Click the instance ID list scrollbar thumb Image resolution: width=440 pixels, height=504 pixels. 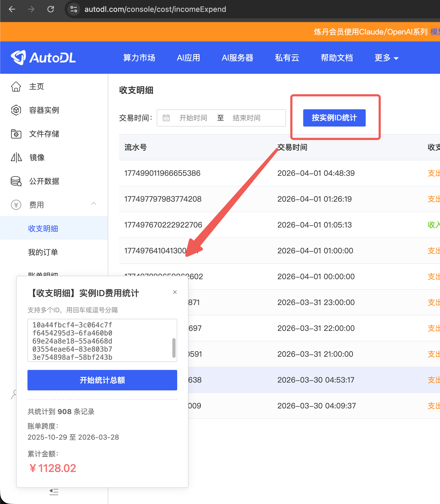pyautogui.click(x=174, y=348)
